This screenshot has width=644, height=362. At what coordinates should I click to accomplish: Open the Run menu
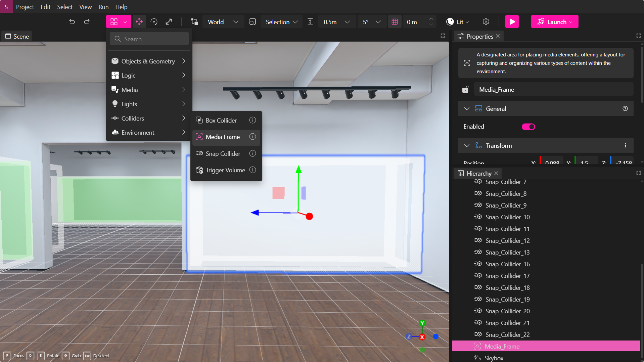103,7
